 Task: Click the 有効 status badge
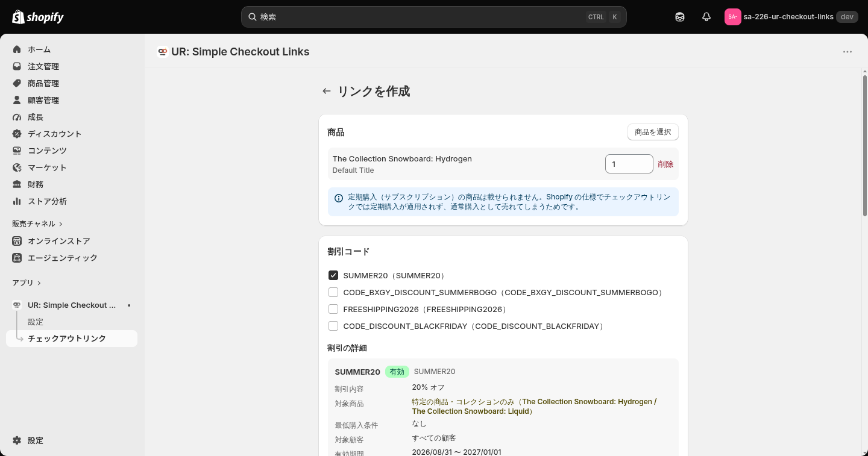397,372
